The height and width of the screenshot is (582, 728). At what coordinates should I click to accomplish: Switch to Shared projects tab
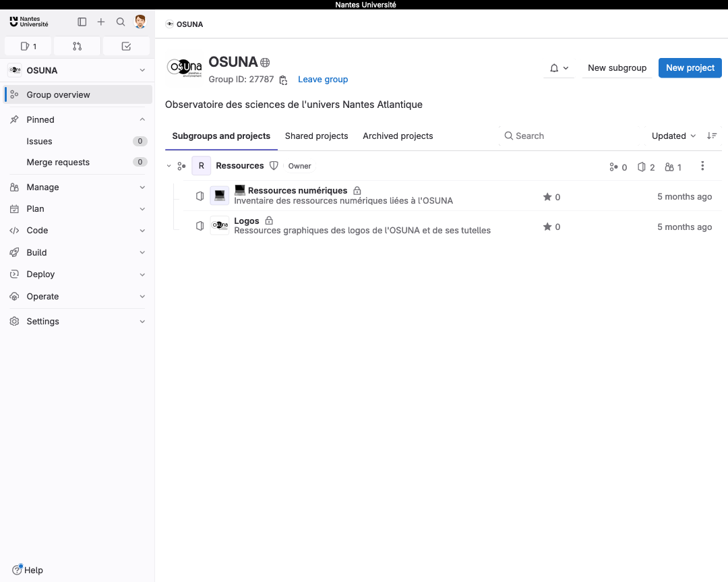316,136
